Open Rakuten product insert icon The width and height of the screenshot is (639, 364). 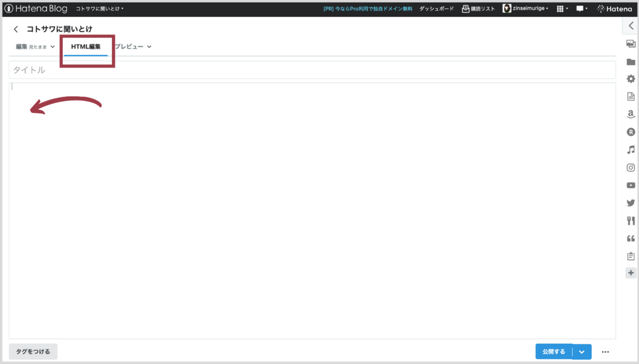coord(630,132)
